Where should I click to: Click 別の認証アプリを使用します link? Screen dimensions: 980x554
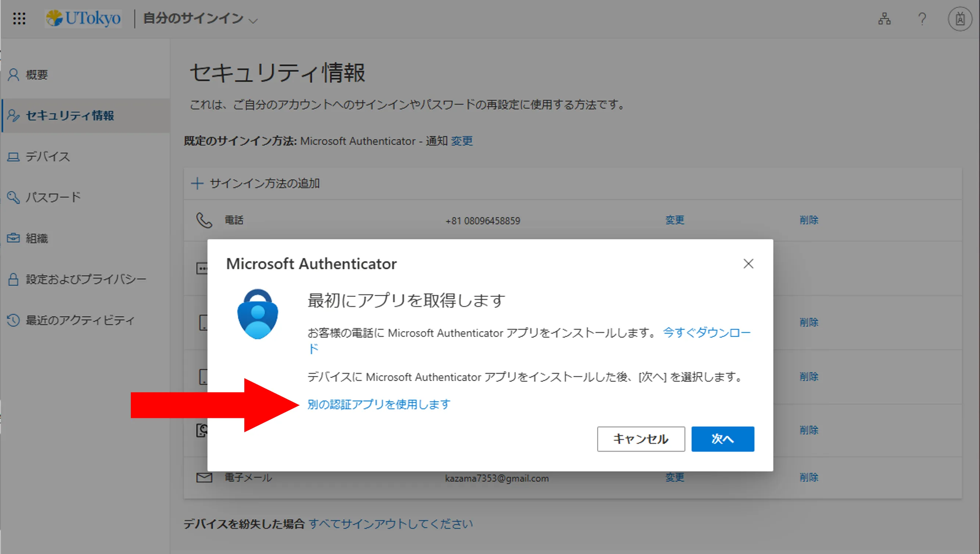pyautogui.click(x=378, y=404)
